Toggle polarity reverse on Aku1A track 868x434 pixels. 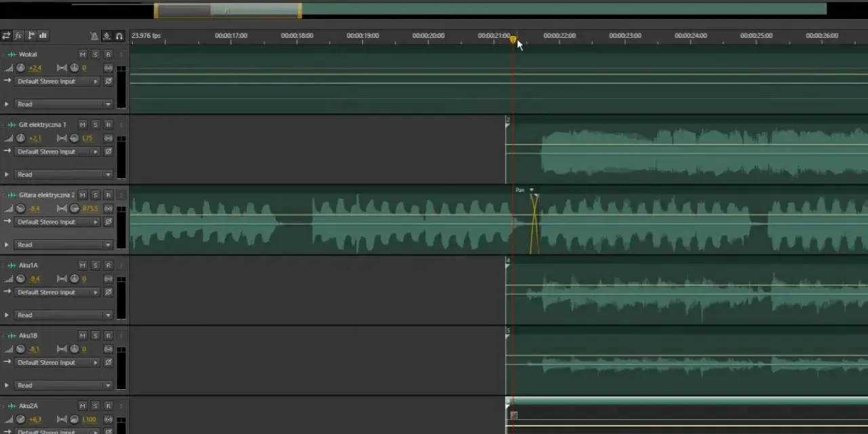click(108, 292)
